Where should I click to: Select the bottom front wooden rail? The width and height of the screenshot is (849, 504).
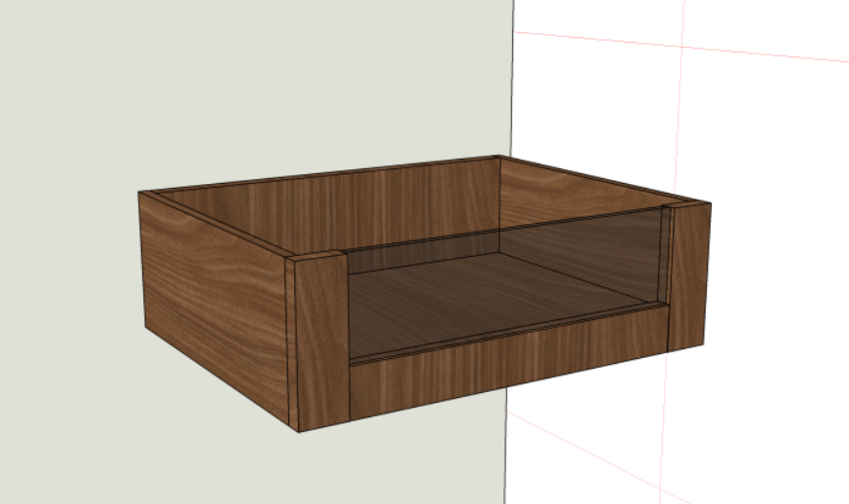coord(509,362)
